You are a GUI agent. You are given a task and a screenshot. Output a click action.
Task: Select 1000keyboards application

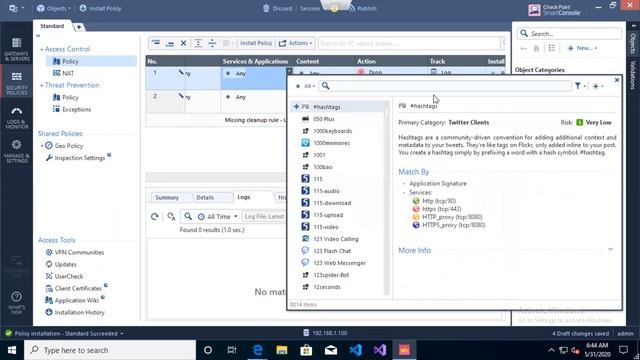(338, 131)
